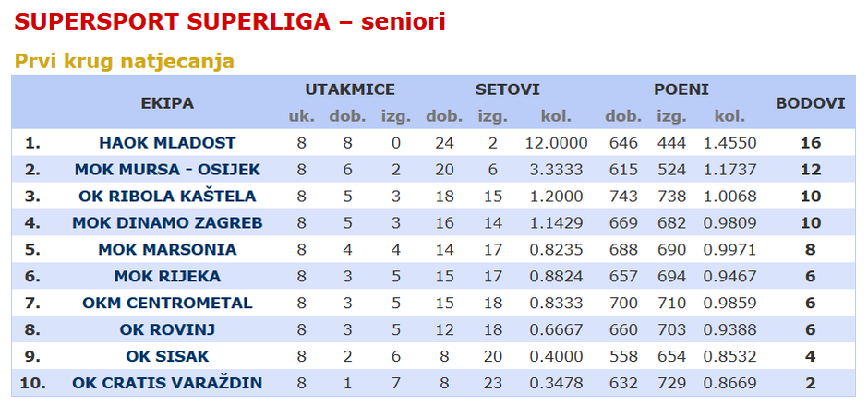The image size is (868, 405).
Task: Click the MOK MURSA - OSIJEK team name
Action: [x=167, y=170]
